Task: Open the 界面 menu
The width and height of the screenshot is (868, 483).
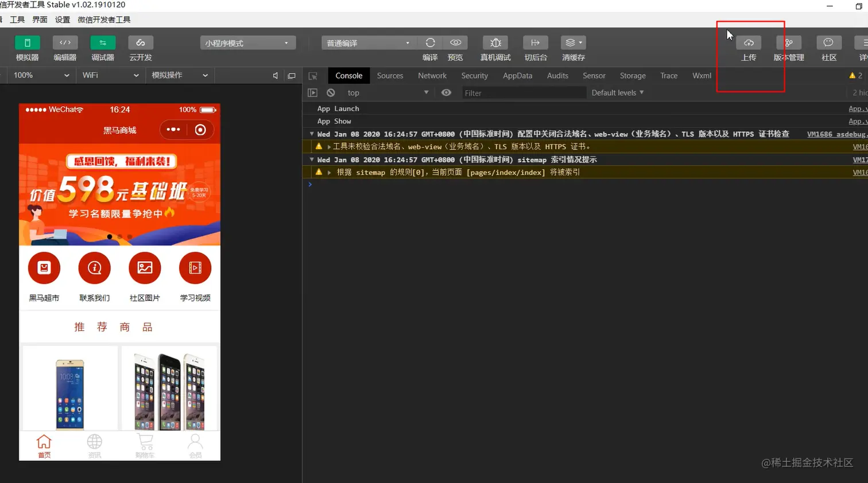Action: tap(40, 20)
